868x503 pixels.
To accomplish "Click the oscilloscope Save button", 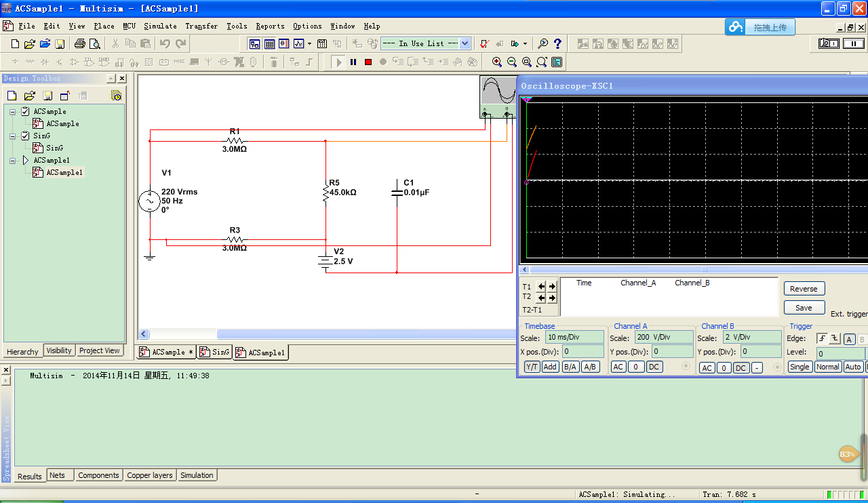I will click(x=804, y=308).
